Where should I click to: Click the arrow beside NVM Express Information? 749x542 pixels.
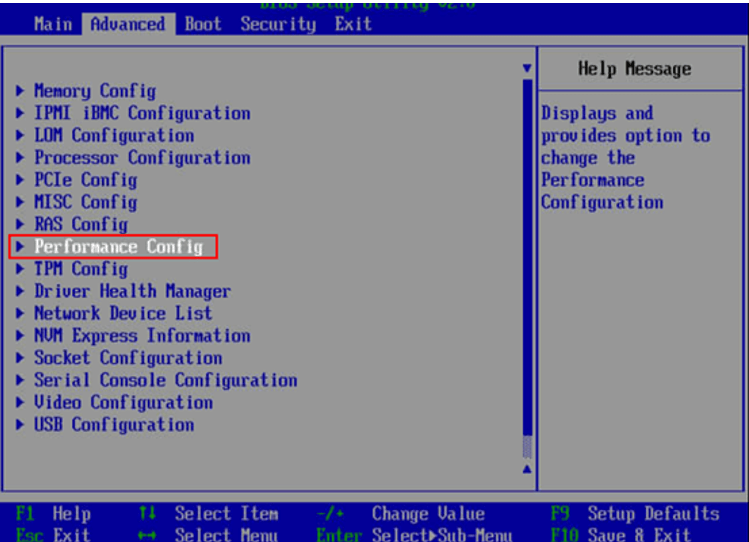(20, 336)
